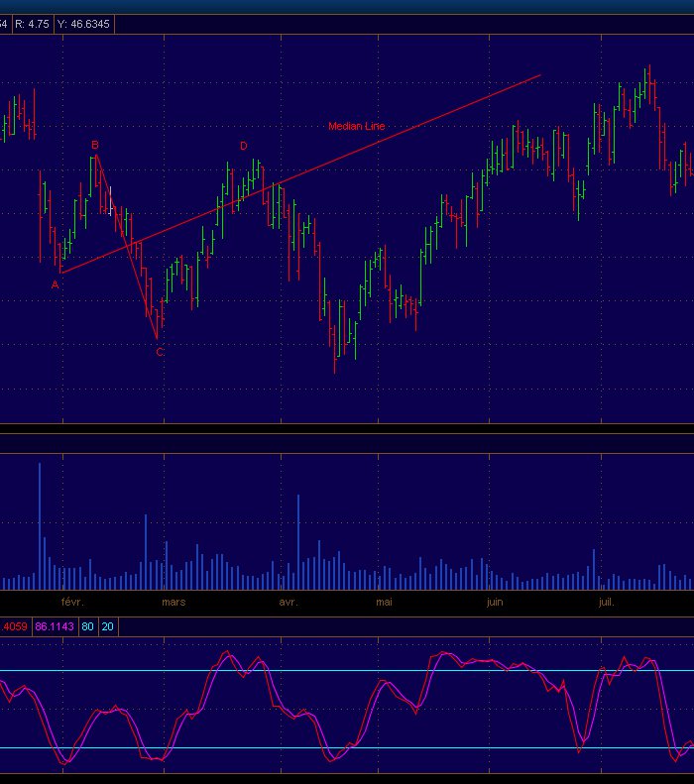
Task: Click the red .4059 indicator value
Action: click(15, 626)
